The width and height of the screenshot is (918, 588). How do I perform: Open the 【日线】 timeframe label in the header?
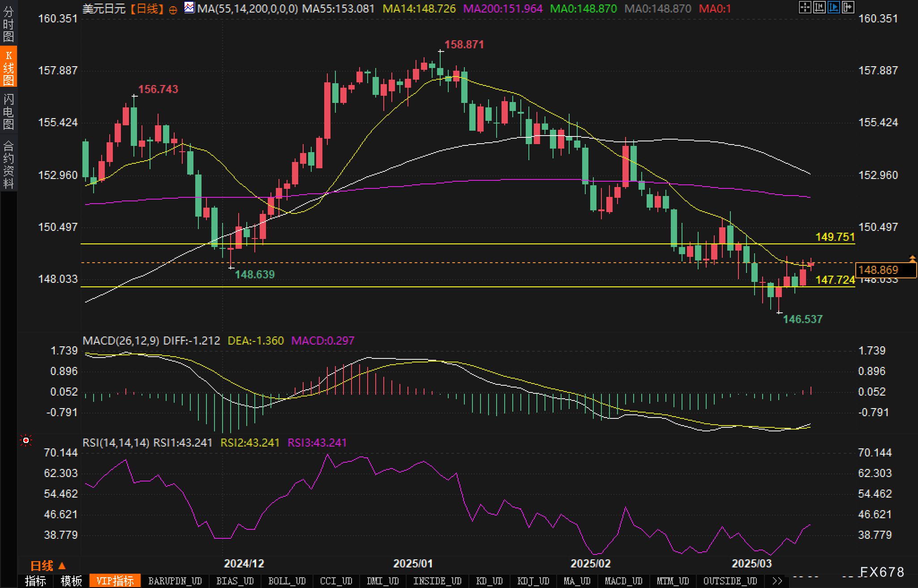147,9
